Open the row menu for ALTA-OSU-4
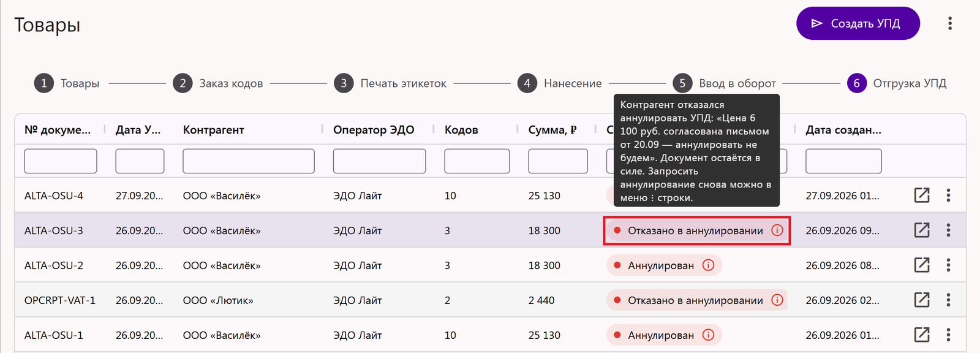Viewport: 980px width, 353px height. click(x=948, y=195)
